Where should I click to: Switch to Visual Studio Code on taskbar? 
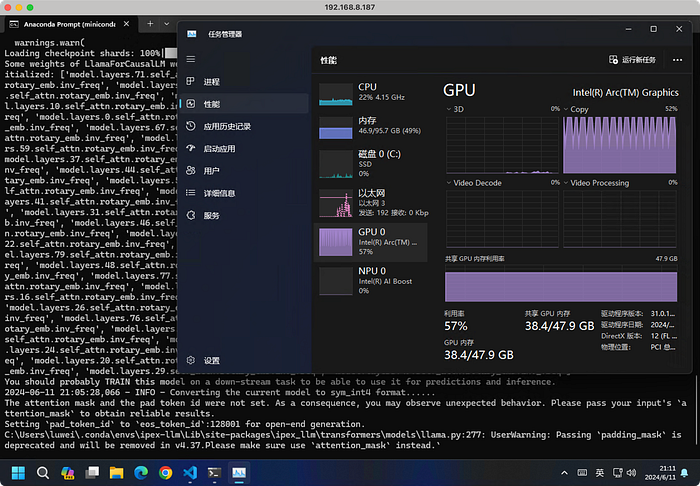(x=190, y=473)
